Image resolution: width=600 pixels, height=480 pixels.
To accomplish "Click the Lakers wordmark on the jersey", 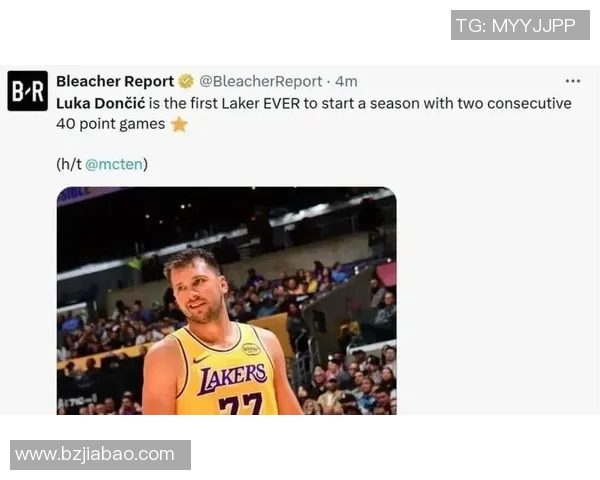I will (232, 377).
